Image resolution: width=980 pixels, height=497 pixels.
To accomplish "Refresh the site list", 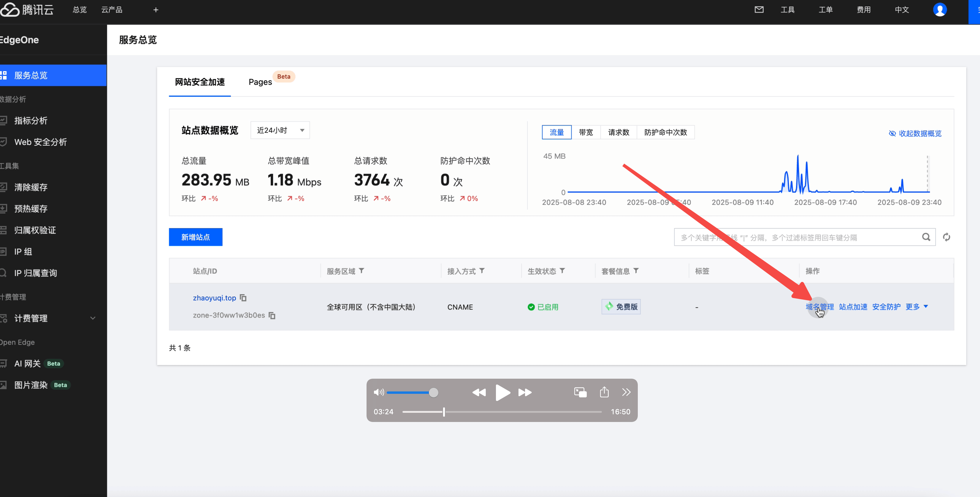I will [x=946, y=237].
